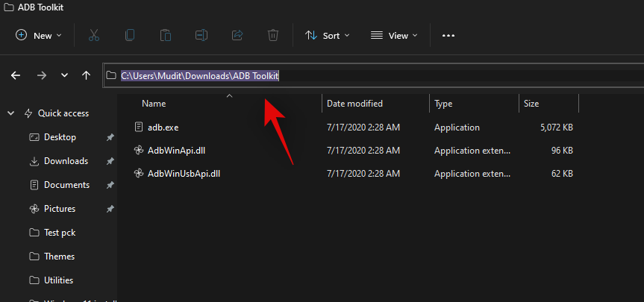Click the Paste clipboard icon
This screenshot has width=644, height=302.
tap(166, 35)
